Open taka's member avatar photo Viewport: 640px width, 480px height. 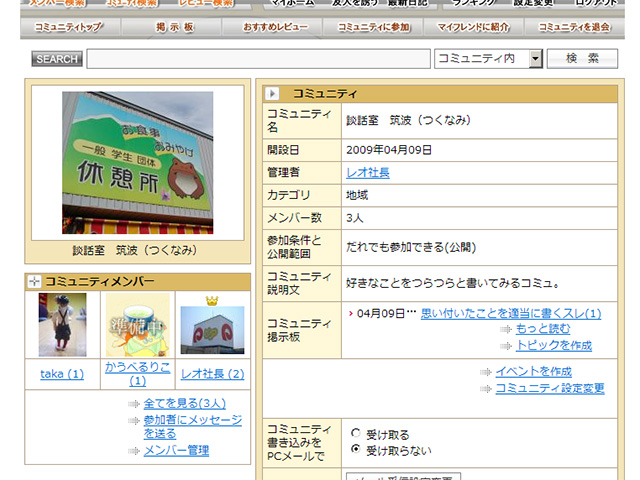pyautogui.click(x=62, y=325)
